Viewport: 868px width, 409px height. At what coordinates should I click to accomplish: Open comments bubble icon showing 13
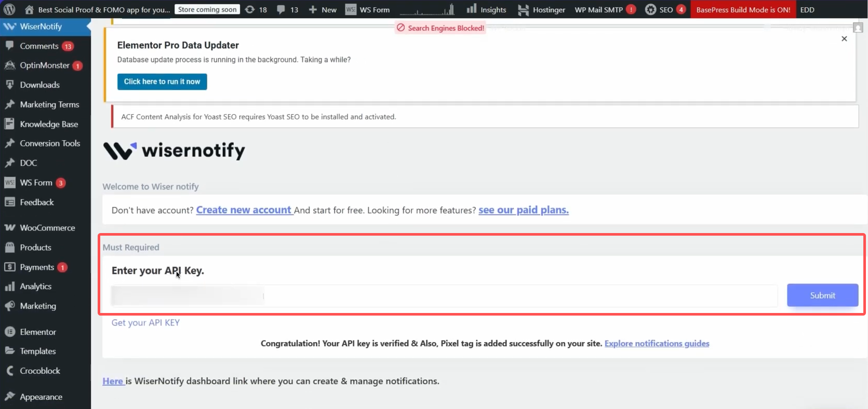(x=281, y=9)
